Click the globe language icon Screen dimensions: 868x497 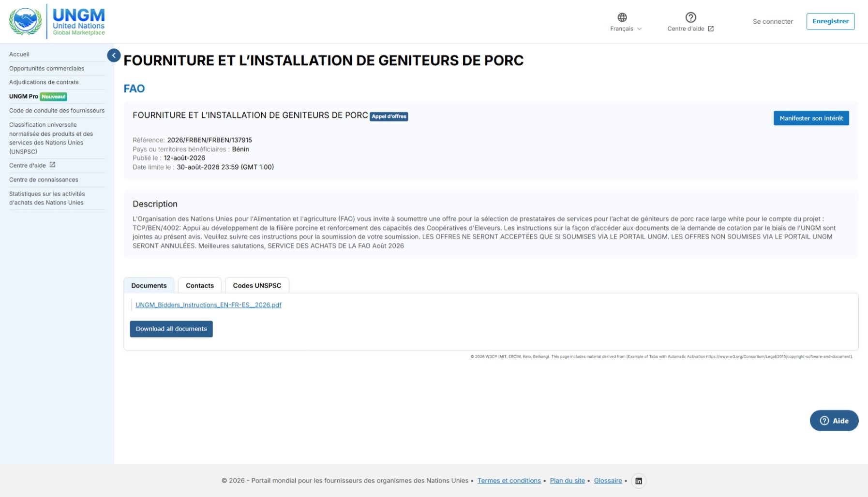(622, 17)
